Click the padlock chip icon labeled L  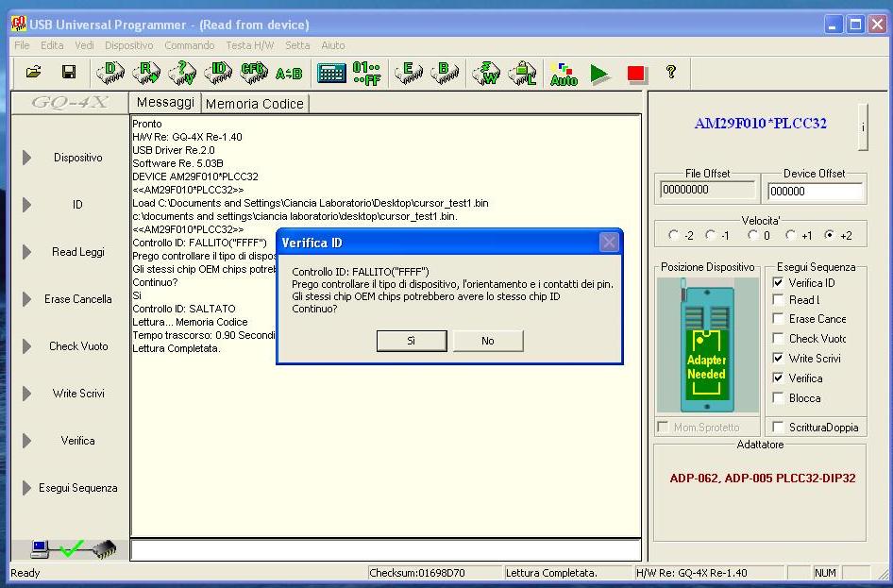[522, 74]
